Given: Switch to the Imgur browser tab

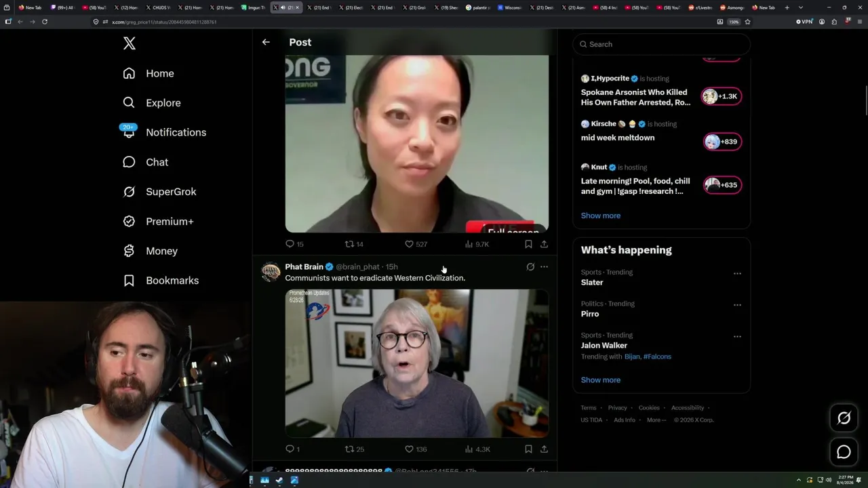Looking at the screenshot, I should pyautogui.click(x=254, y=7).
